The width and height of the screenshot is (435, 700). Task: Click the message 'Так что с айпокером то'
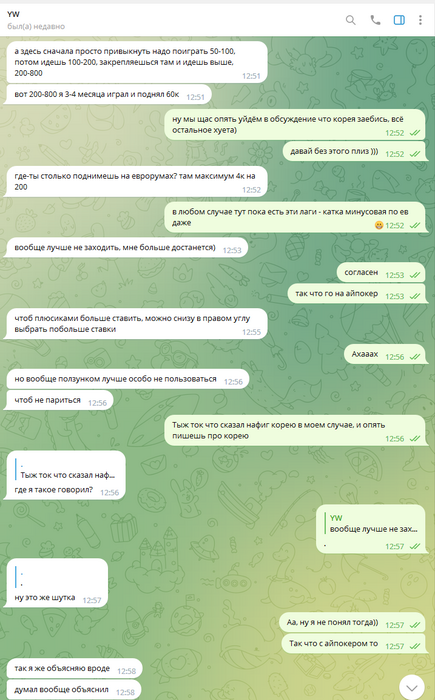coord(353,645)
